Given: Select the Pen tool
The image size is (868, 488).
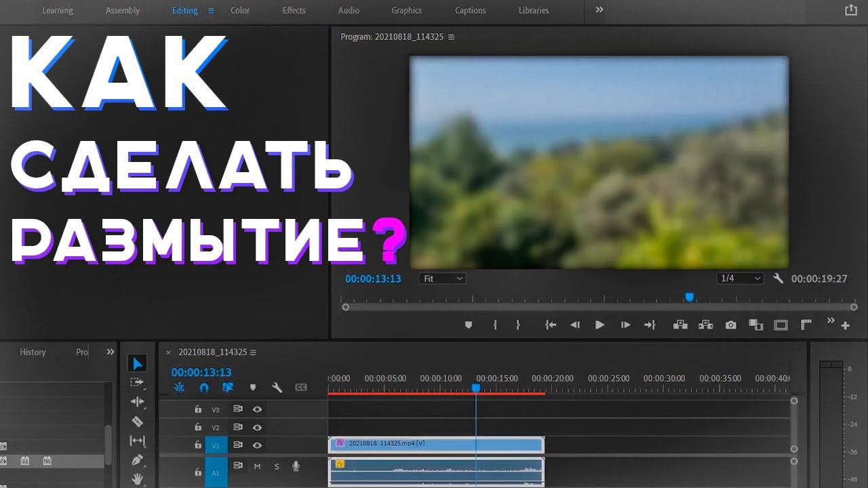Looking at the screenshot, I should [137, 460].
